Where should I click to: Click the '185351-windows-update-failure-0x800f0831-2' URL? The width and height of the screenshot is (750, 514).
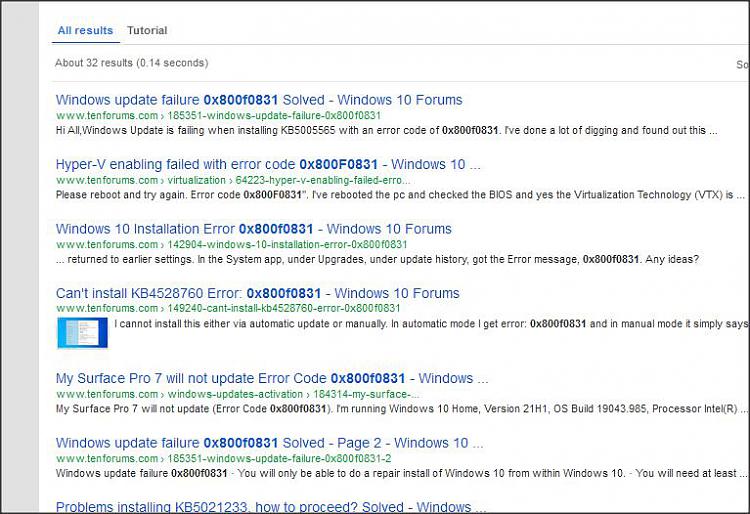[x=278, y=458]
